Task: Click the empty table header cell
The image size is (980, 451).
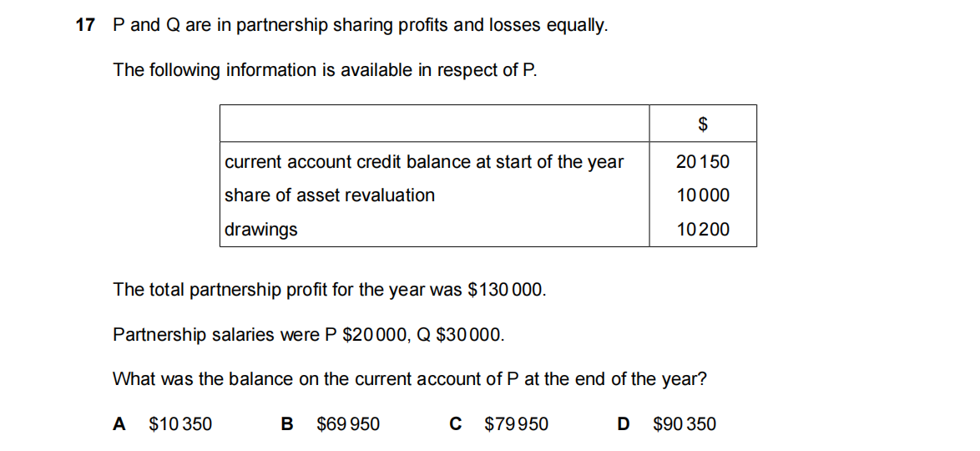Action: coord(434,124)
